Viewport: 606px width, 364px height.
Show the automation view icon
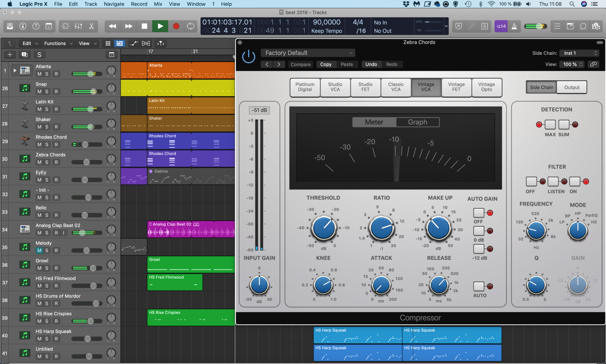[134, 43]
